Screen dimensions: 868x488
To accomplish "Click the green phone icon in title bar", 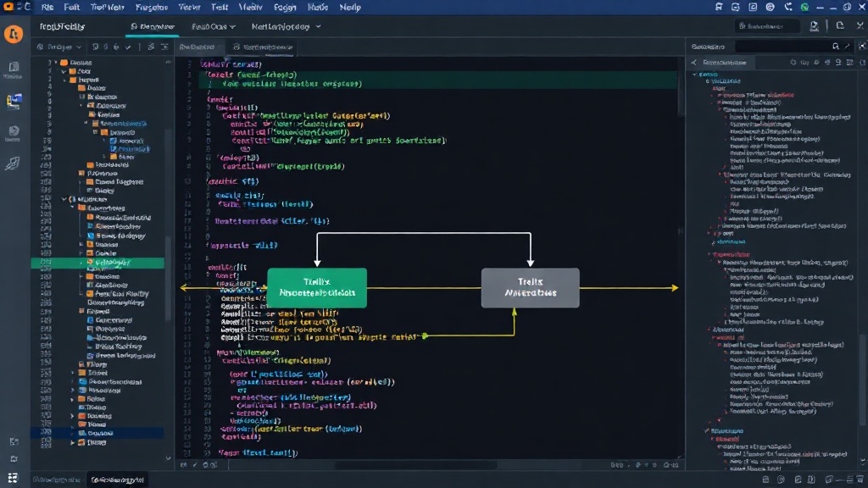I will (804, 7).
